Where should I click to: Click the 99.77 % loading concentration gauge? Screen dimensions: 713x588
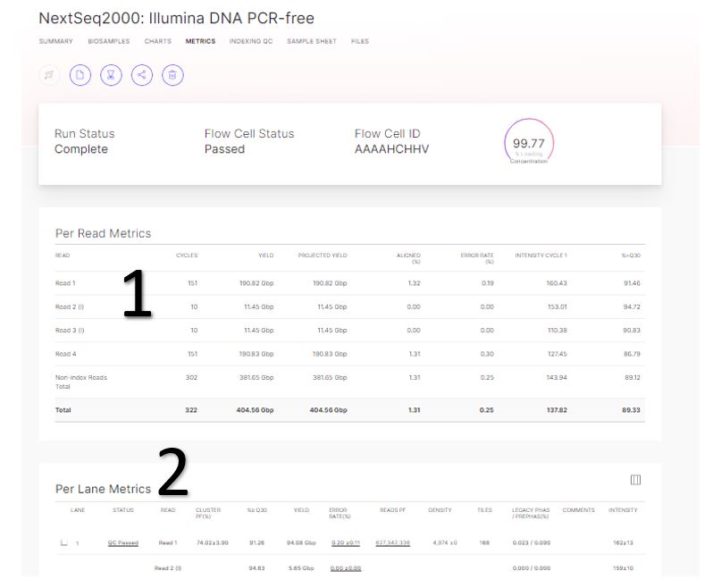529,143
